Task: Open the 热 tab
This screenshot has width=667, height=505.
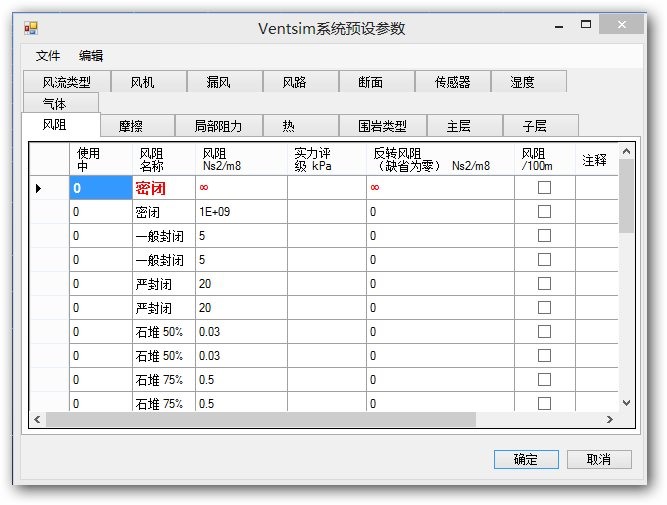Action: click(x=301, y=126)
